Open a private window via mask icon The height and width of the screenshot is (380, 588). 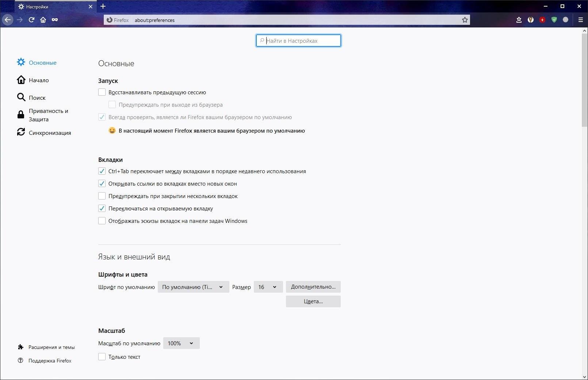[55, 20]
